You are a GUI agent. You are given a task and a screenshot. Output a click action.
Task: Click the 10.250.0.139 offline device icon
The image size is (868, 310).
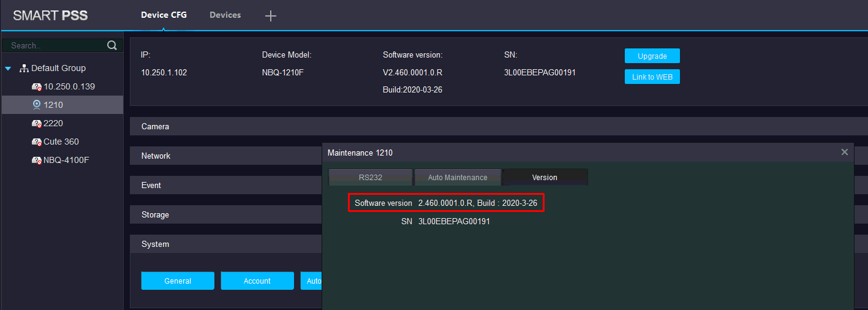(x=36, y=87)
